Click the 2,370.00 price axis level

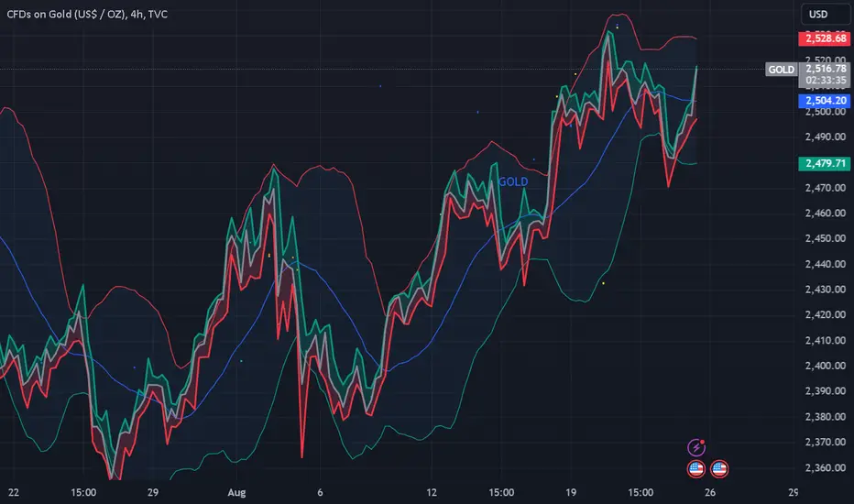click(826, 442)
